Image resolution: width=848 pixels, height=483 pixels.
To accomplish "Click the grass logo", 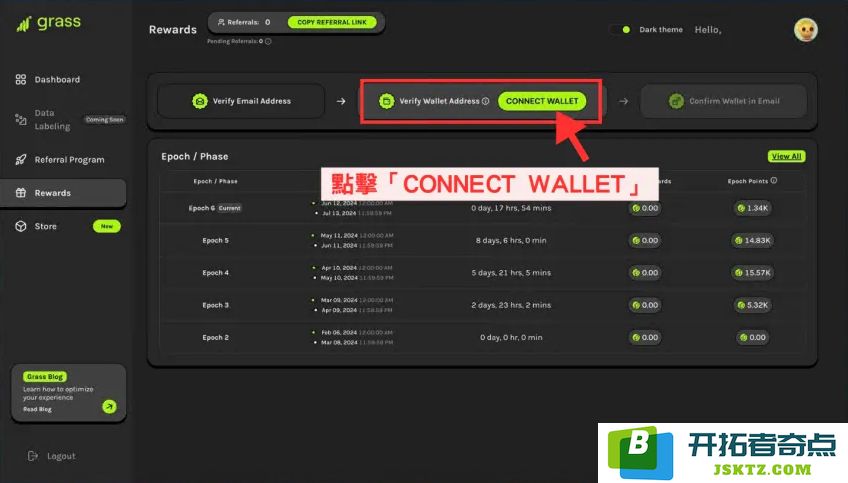I will [49, 23].
